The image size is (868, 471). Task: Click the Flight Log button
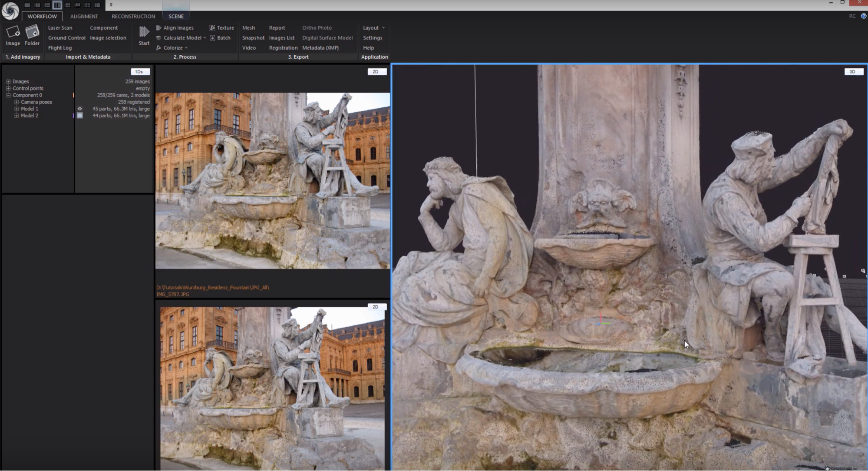pyautogui.click(x=59, y=48)
